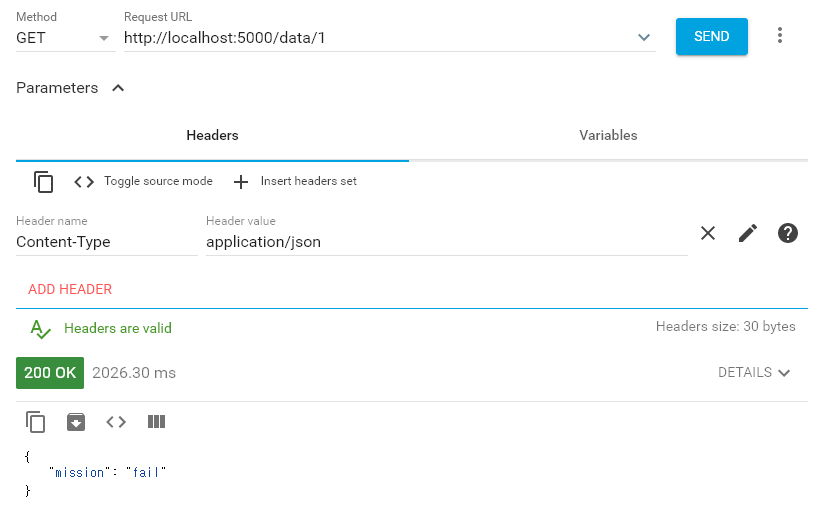Remove the Content-Type header
Image resolution: width=826 pixels, height=532 pixels.
tap(708, 233)
